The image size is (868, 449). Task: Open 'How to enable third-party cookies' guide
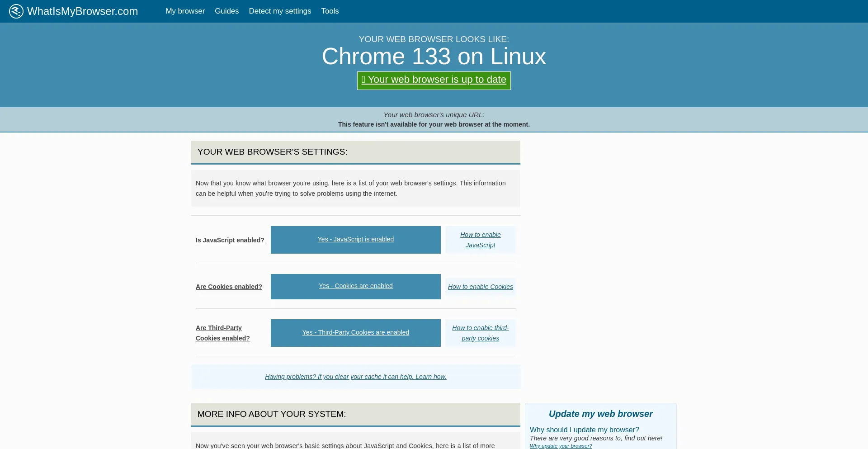[x=480, y=333]
